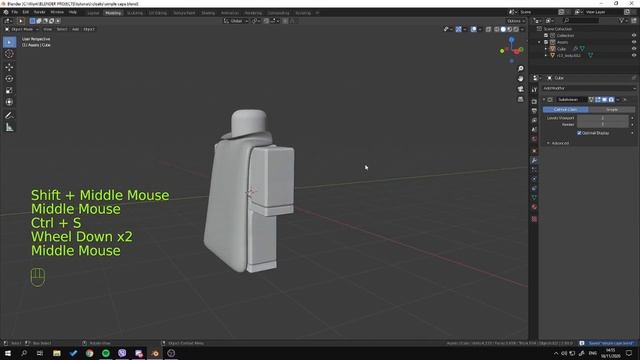Adjust Levels Viewport value field

point(602,118)
